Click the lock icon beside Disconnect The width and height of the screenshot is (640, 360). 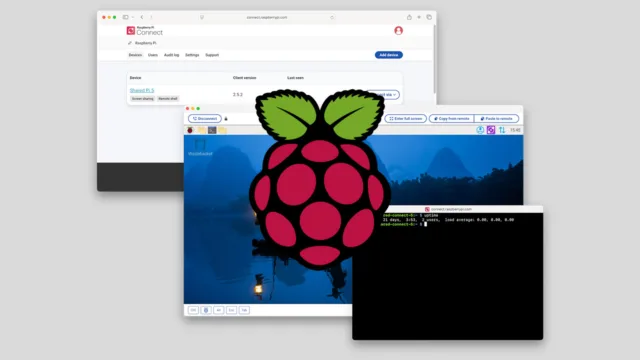pos(226,119)
